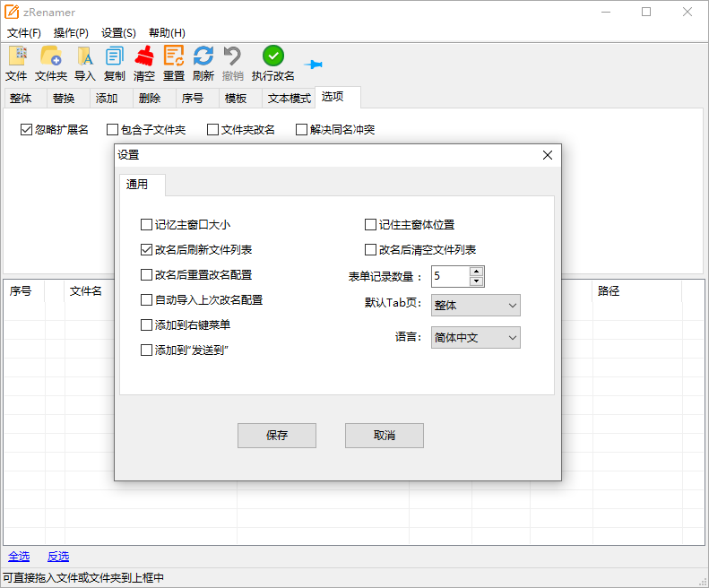Screen dimensions: 709x588
Task: Click the 反选 link
Action: [x=58, y=557]
